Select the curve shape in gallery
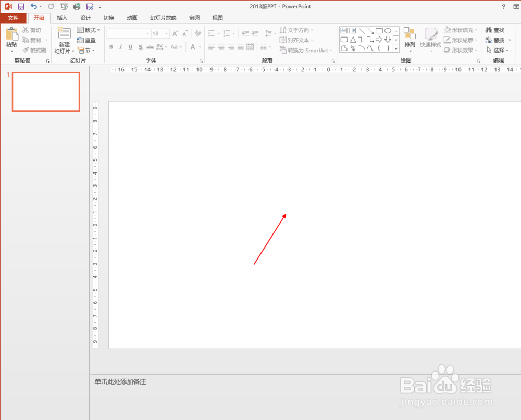The height and width of the screenshot is (420, 521). pyautogui.click(x=370, y=48)
